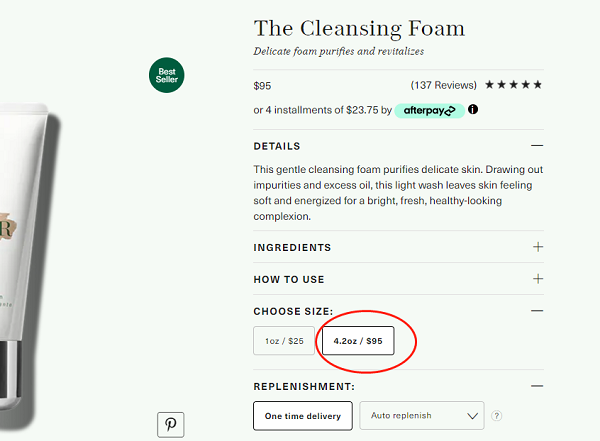Collapse the Choose Size section
This screenshot has width=600, height=441.
pos(537,310)
